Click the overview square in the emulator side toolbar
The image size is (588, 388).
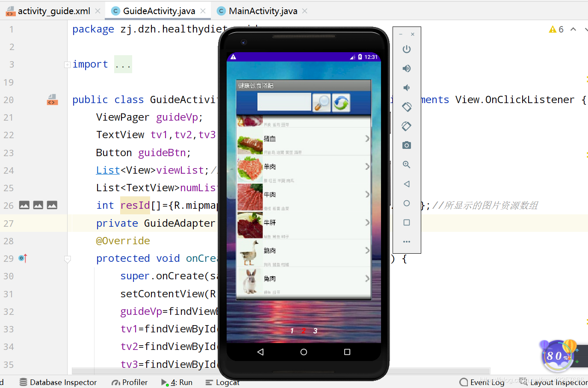click(407, 222)
